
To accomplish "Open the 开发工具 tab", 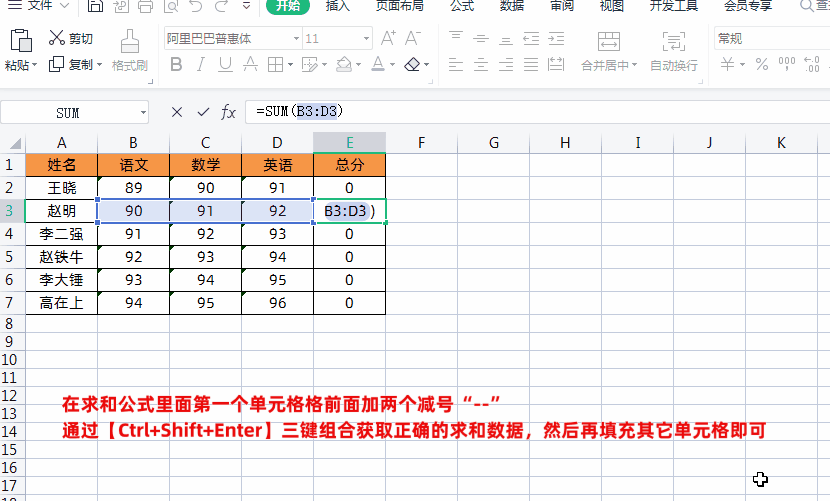I will (674, 5).
